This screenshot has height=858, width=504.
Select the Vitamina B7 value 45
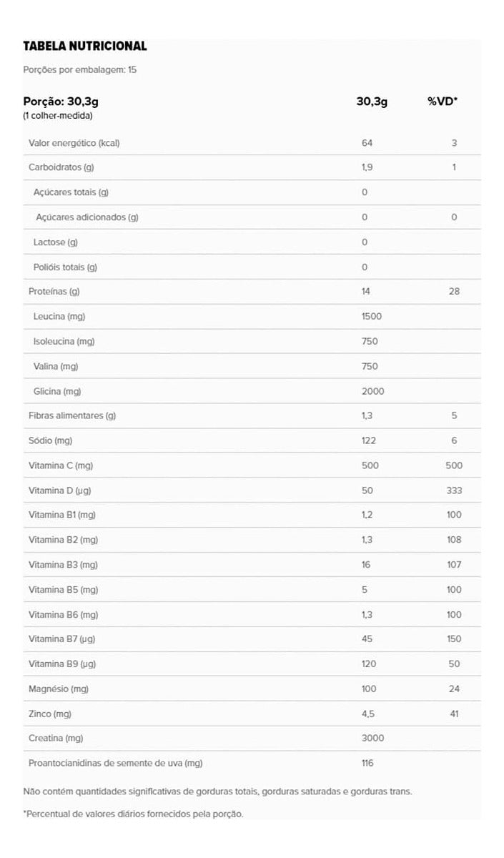click(x=367, y=639)
